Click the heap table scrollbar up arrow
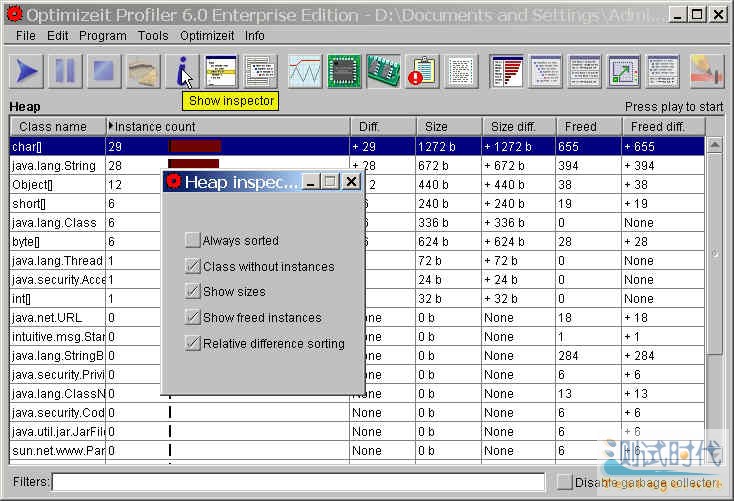This screenshot has height=501, width=734. (714, 145)
